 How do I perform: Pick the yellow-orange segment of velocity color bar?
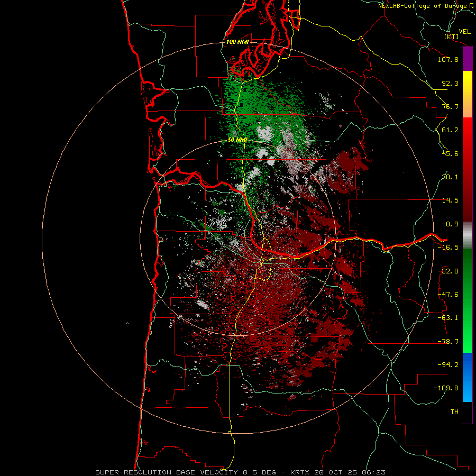tap(467, 94)
